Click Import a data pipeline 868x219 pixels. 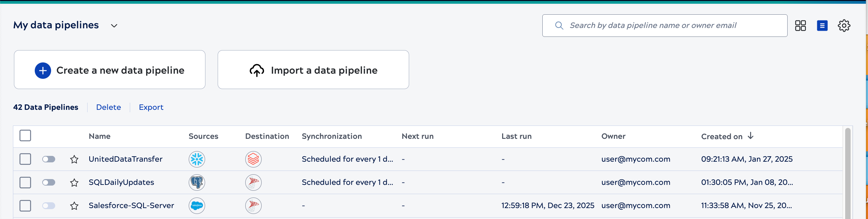point(313,70)
